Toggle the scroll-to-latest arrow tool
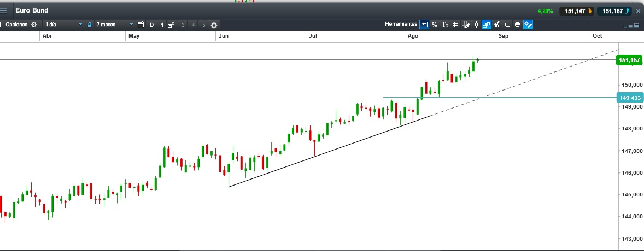 pyautogui.click(x=424, y=25)
